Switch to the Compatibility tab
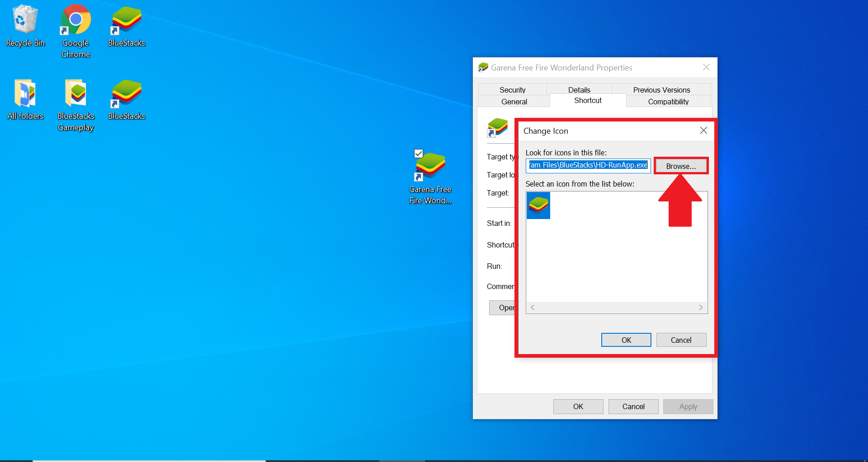This screenshot has width=868, height=462. click(668, 102)
